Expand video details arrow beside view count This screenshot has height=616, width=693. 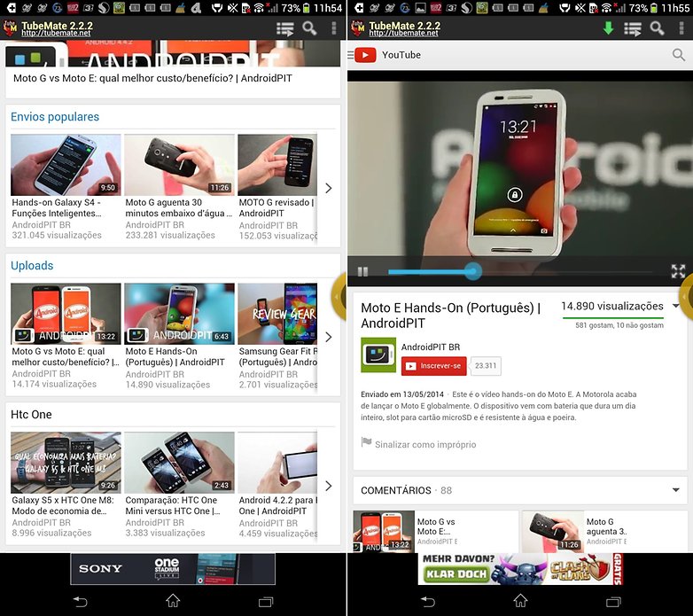coord(676,306)
